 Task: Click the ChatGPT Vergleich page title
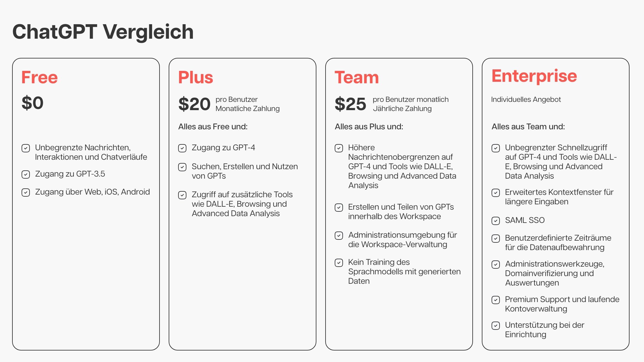[103, 32]
